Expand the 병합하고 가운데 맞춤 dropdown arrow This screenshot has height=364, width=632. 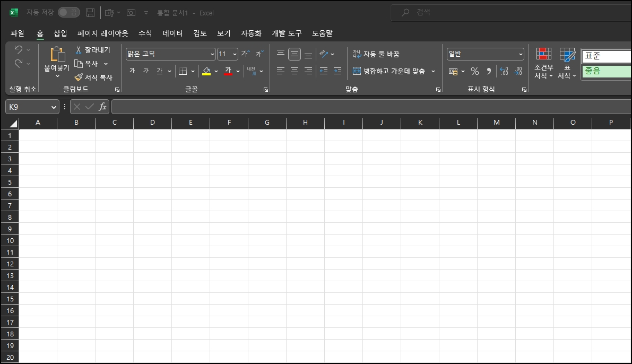[433, 71]
